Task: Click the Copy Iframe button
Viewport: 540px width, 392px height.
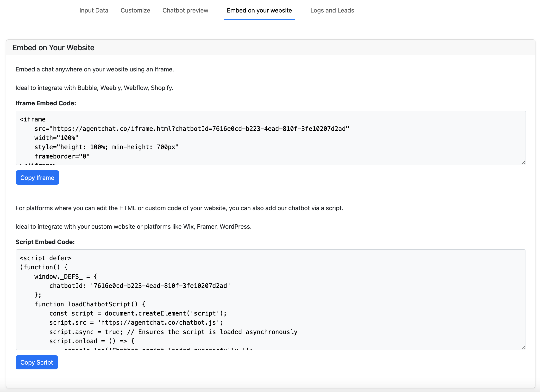Action: point(37,177)
